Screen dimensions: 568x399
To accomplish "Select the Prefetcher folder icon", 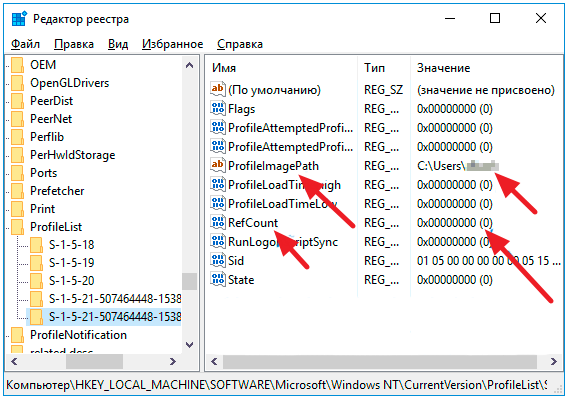I will 17,191.
